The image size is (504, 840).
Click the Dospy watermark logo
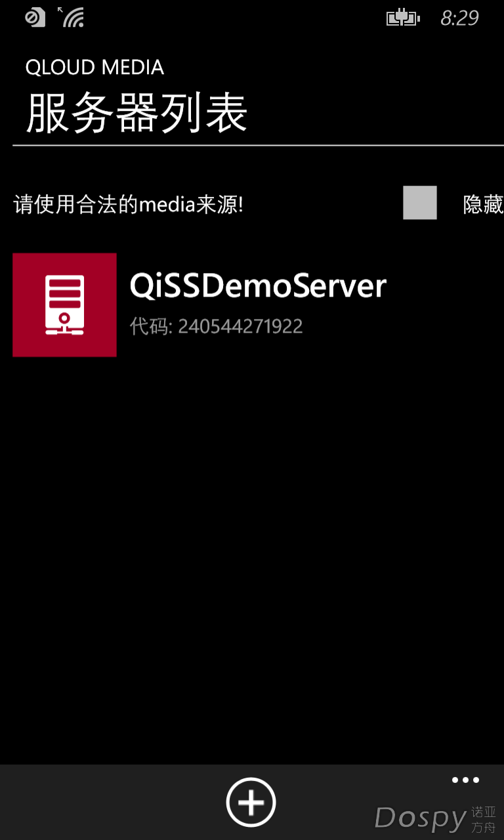point(420,818)
